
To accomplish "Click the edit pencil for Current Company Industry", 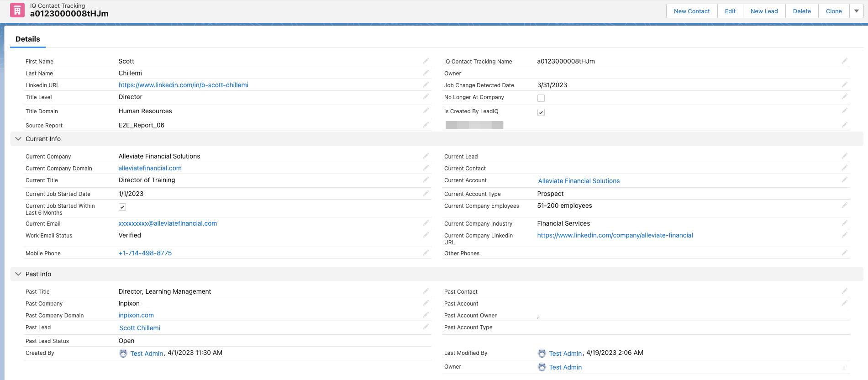I will (844, 223).
